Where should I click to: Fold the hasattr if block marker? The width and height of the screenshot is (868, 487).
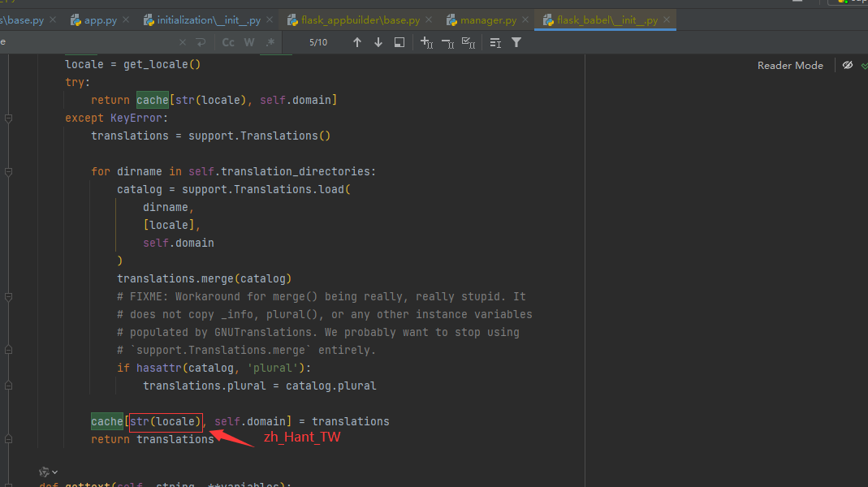(x=8, y=386)
